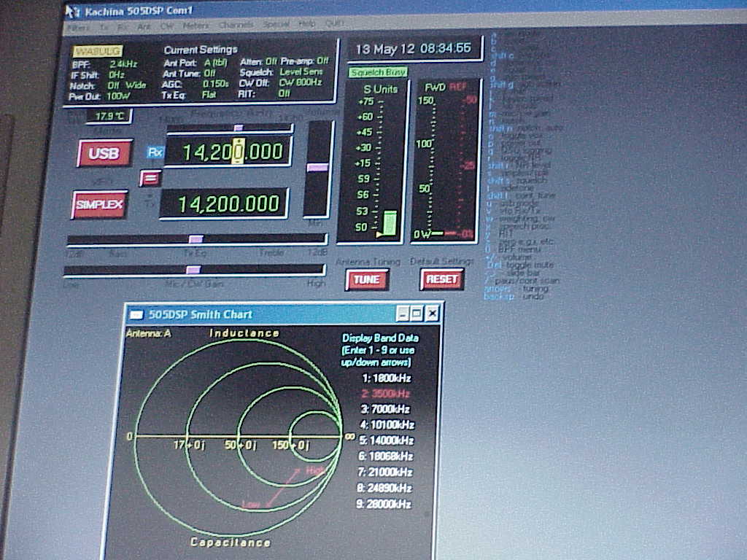Select band 8: 24890kHz in Smith Chart
The width and height of the screenshot is (747, 560).
click(x=384, y=488)
